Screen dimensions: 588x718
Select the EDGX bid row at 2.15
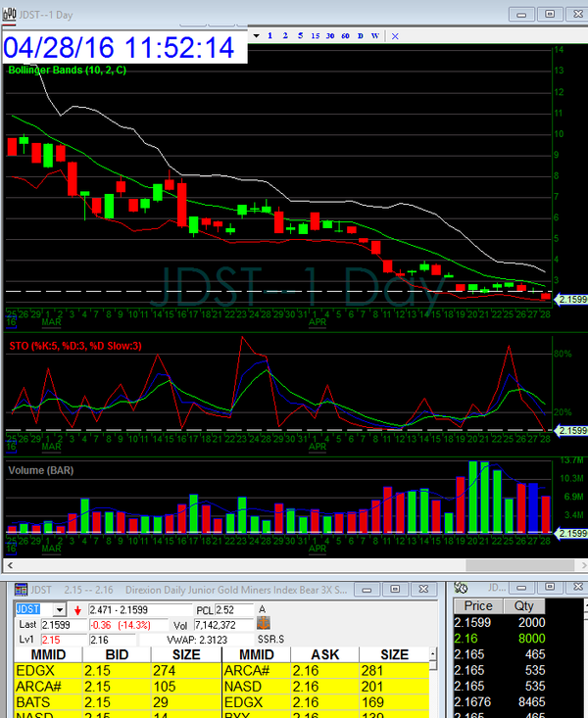(x=118, y=671)
